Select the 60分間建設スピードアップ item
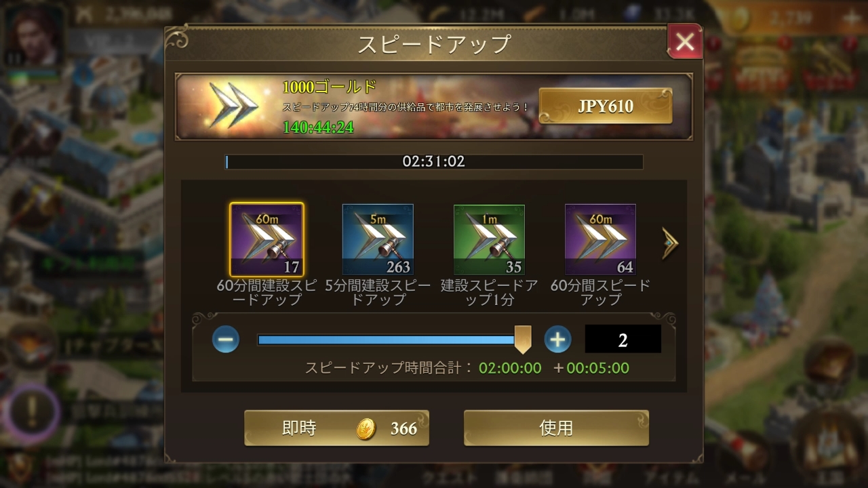Image resolution: width=868 pixels, height=488 pixels. (x=267, y=240)
